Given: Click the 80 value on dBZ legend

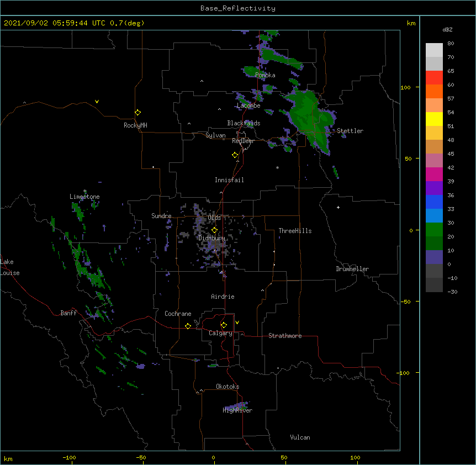Looking at the screenshot, I should [x=451, y=44].
